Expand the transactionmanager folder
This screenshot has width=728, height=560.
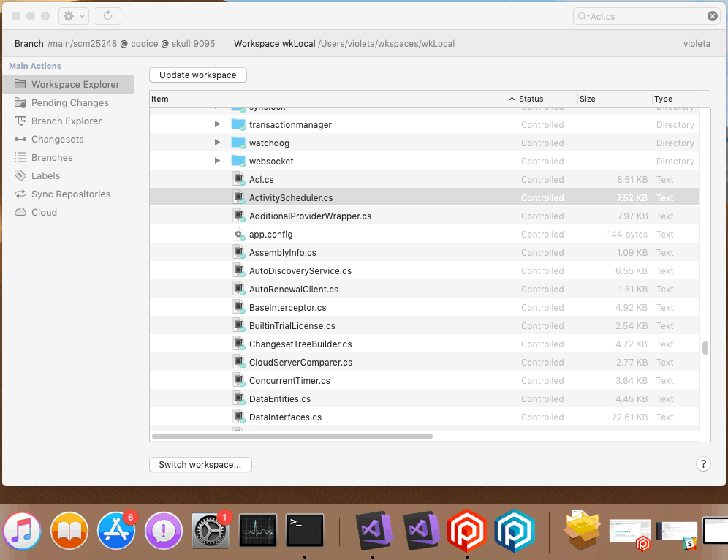pos(217,124)
